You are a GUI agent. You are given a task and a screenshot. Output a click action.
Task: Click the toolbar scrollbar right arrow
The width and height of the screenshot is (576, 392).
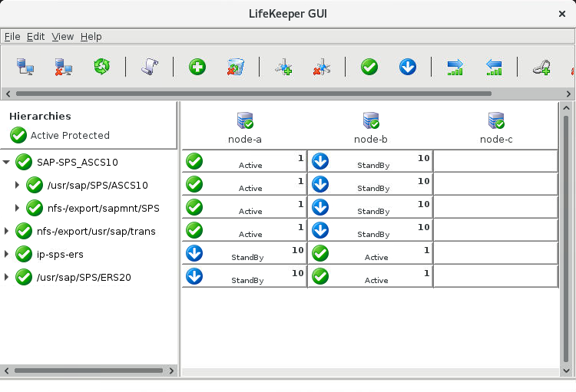(x=568, y=94)
